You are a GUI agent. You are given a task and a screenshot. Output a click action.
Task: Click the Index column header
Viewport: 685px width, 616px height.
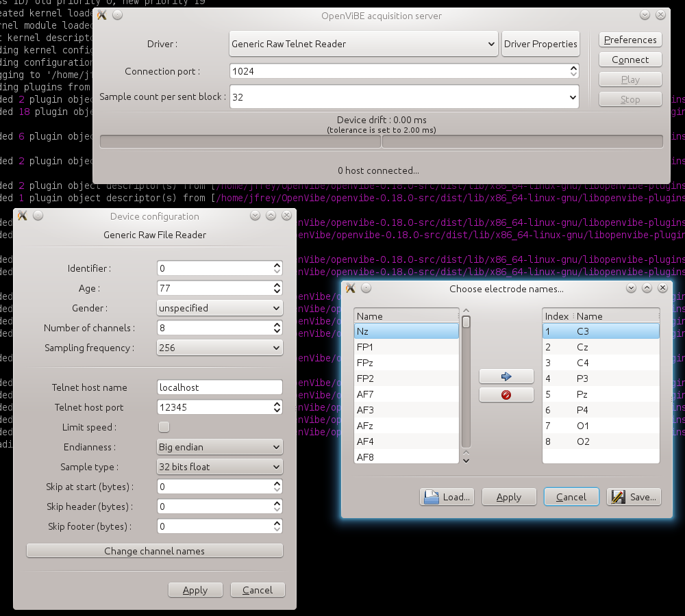coord(558,316)
